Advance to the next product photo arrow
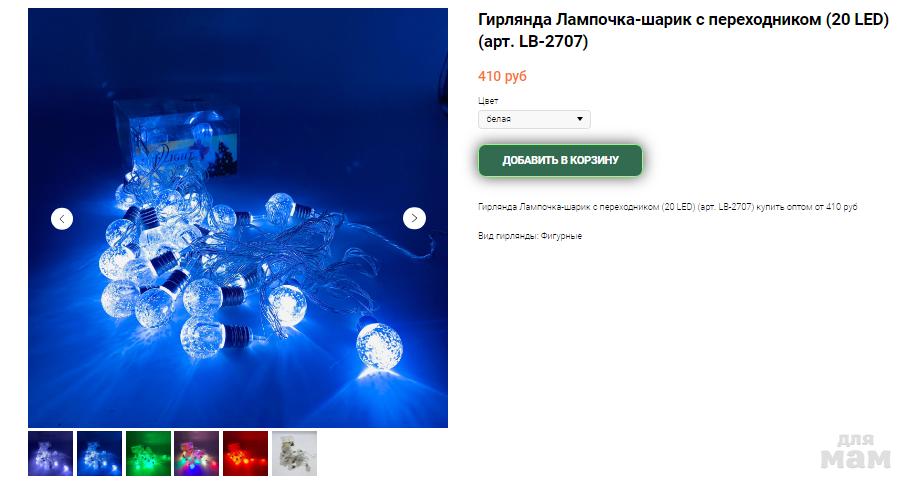The height and width of the screenshot is (483, 906). [x=414, y=218]
